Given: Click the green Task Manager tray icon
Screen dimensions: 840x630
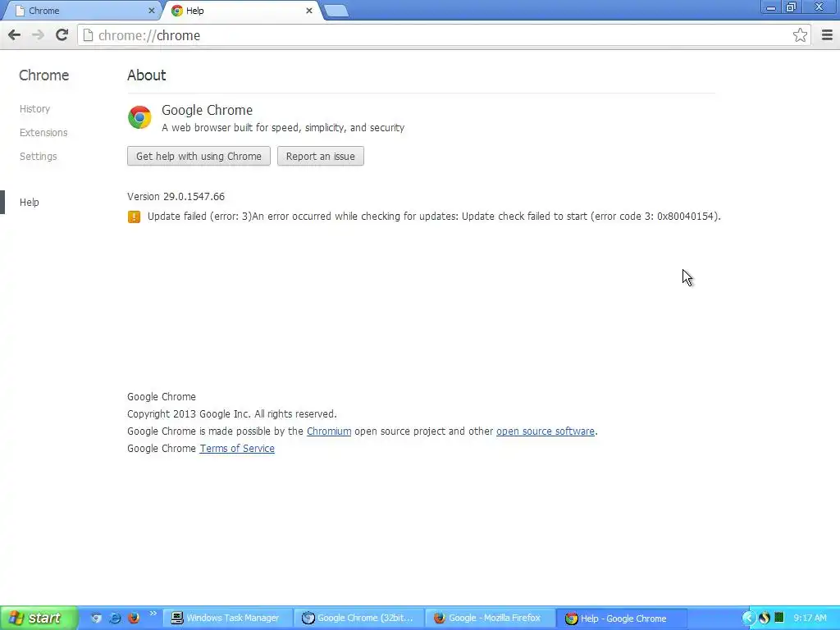Looking at the screenshot, I should point(779,618).
